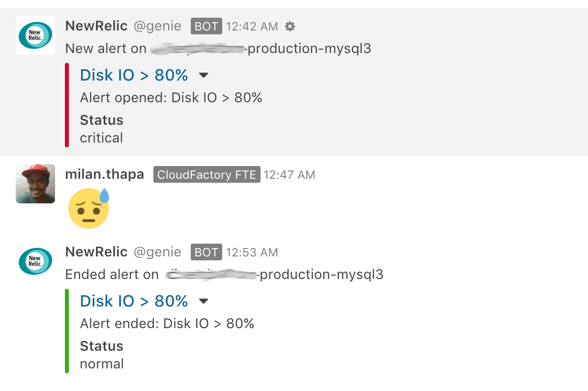Viewport: 588px width, 391px height.
Task: Open NewRelic avatar on the ended alert message
Action: (x=35, y=261)
